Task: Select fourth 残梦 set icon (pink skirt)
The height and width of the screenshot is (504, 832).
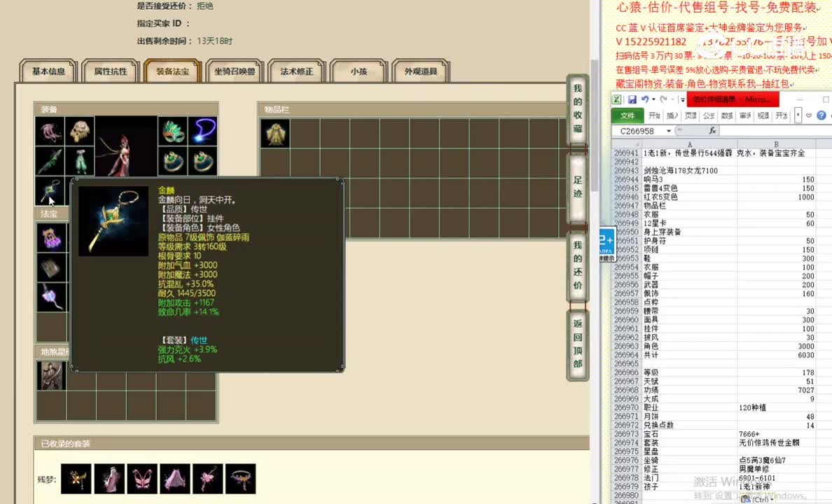Action: pyautogui.click(x=175, y=479)
